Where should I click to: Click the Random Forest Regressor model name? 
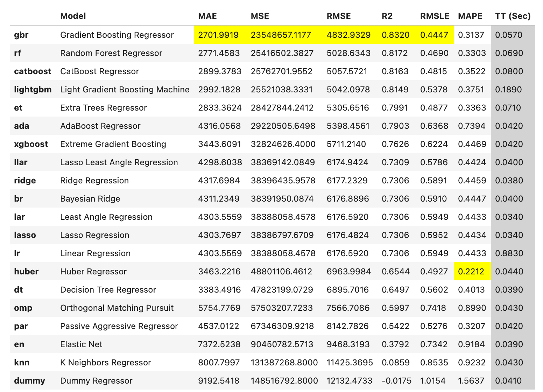(x=111, y=53)
